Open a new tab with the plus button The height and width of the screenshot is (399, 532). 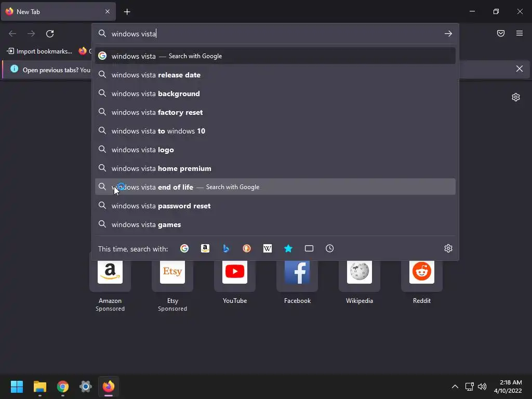127,12
